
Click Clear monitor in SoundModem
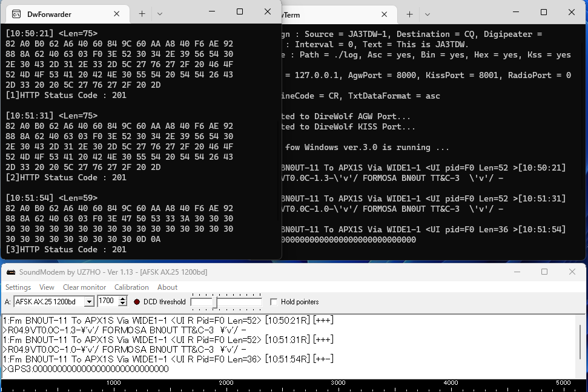click(x=84, y=287)
